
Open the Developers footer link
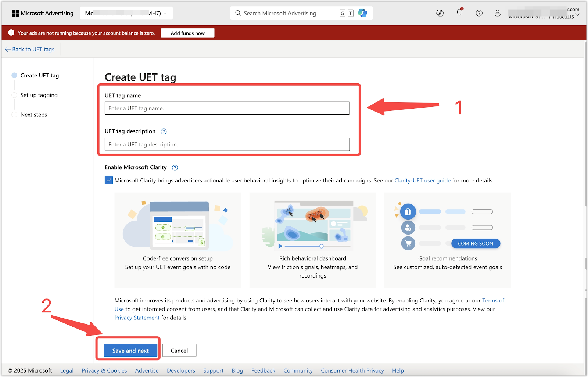[181, 370]
